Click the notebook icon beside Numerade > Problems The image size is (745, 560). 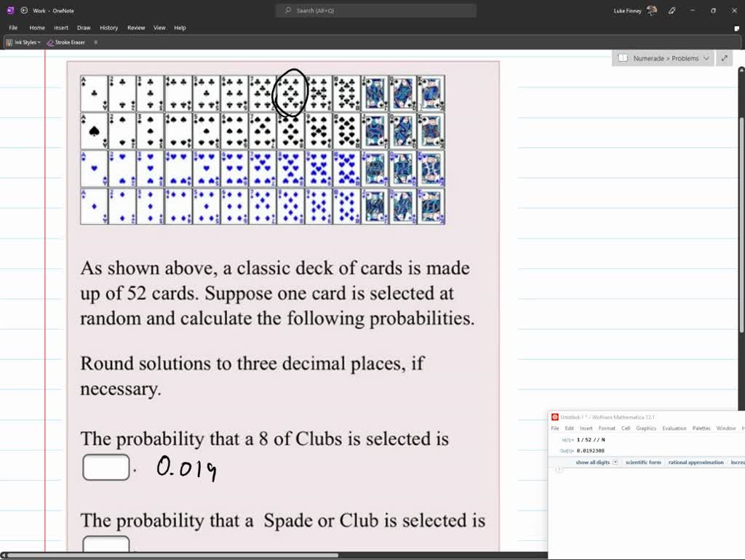[622, 57]
